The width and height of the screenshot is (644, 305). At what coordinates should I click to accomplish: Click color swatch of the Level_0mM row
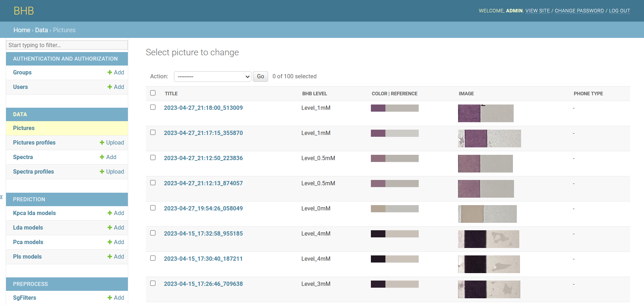coord(394,209)
